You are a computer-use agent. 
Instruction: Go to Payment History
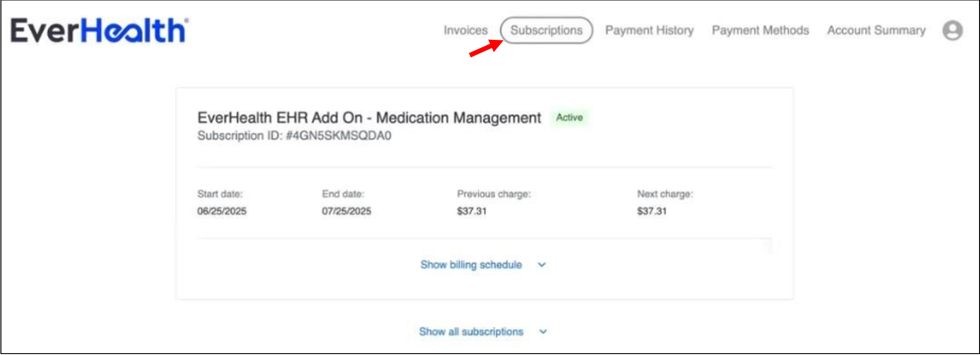[649, 30]
